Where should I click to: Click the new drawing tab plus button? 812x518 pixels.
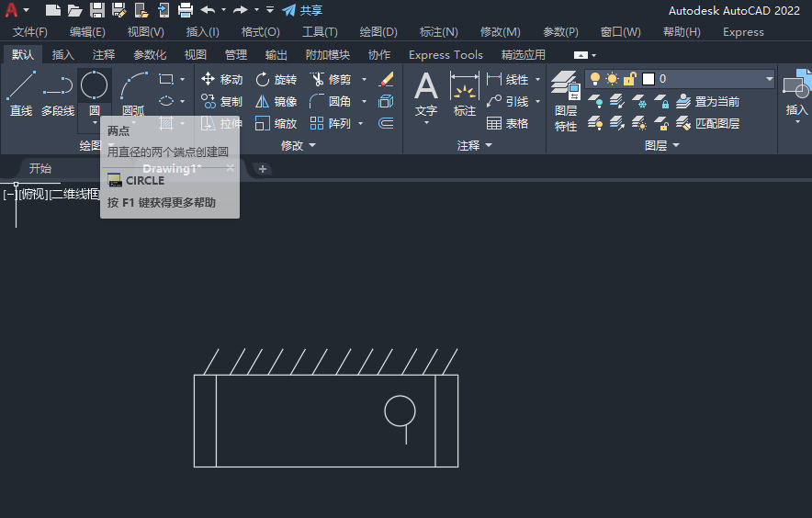[x=263, y=169]
